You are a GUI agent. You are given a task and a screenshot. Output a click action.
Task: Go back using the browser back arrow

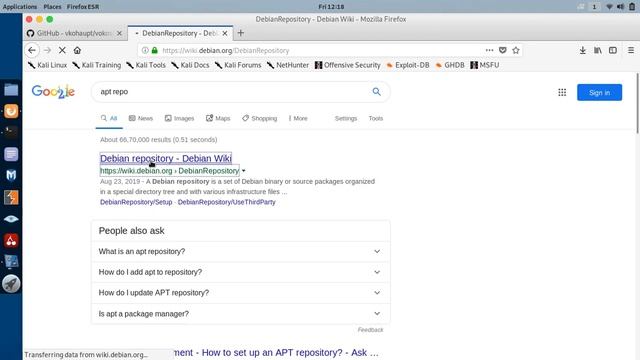click(32, 50)
